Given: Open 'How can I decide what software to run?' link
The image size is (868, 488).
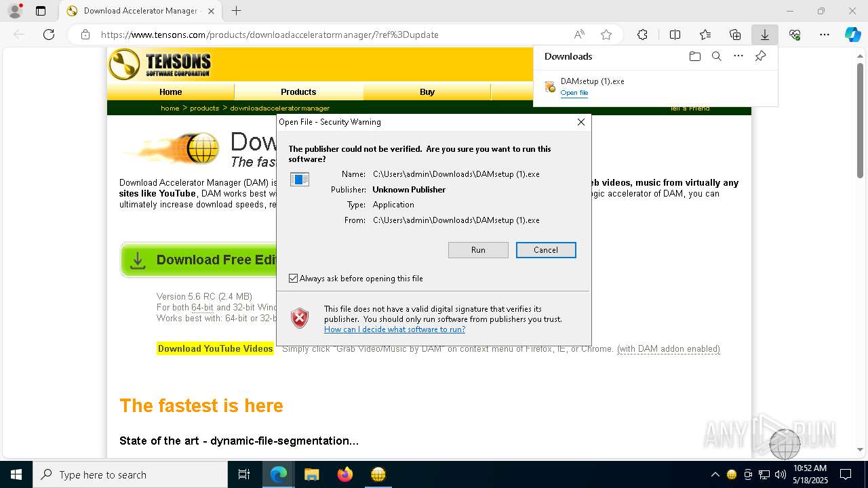Looking at the screenshot, I should (x=395, y=329).
